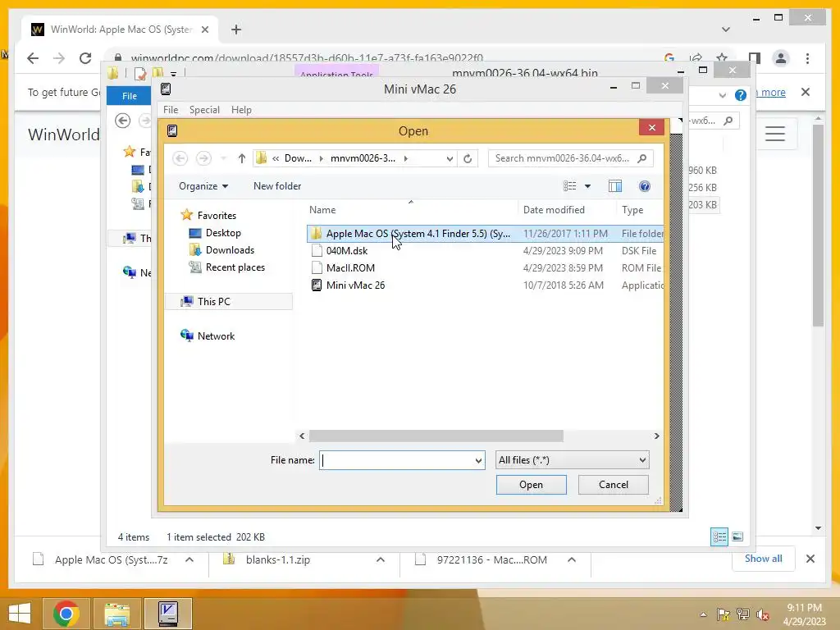Click the file list left scroll arrow
The image size is (840, 630).
point(302,436)
